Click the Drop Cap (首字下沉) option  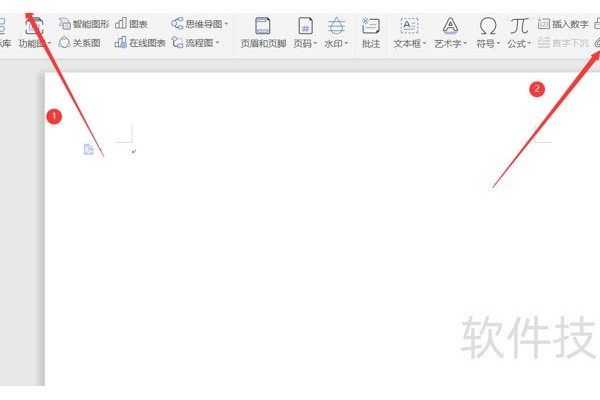pos(563,42)
